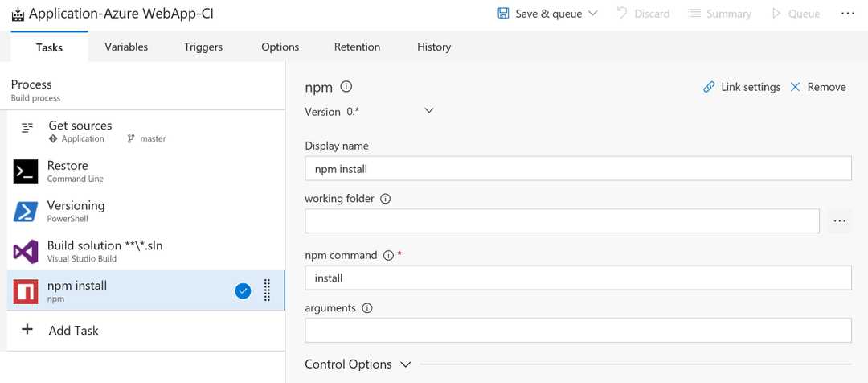Click the Display name input field
Viewport: 868px width, 383px height.
578,168
